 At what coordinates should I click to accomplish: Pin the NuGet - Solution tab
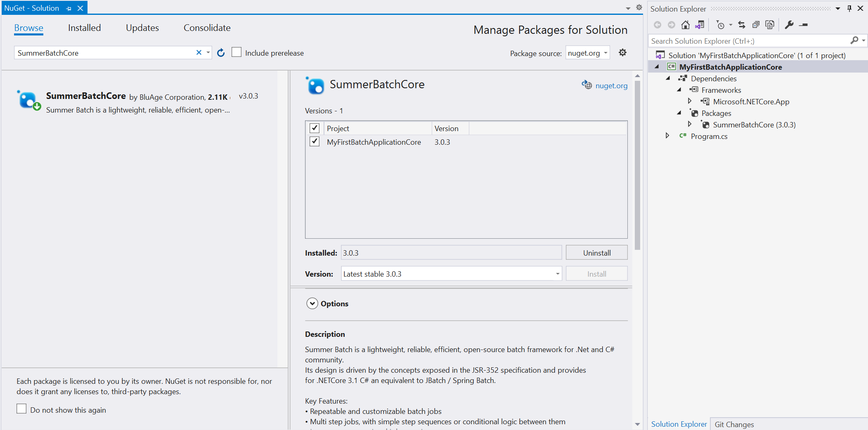click(69, 8)
